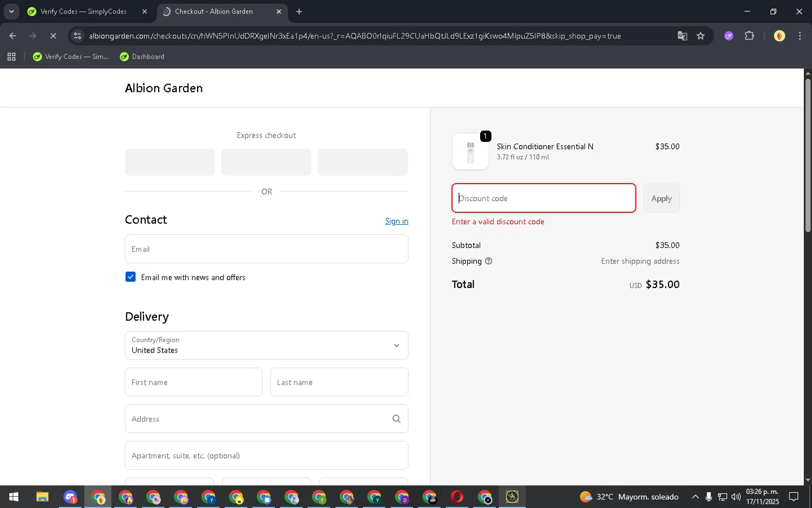The image size is (812, 508).
Task: Click the microphone tray icon
Action: pos(709,497)
